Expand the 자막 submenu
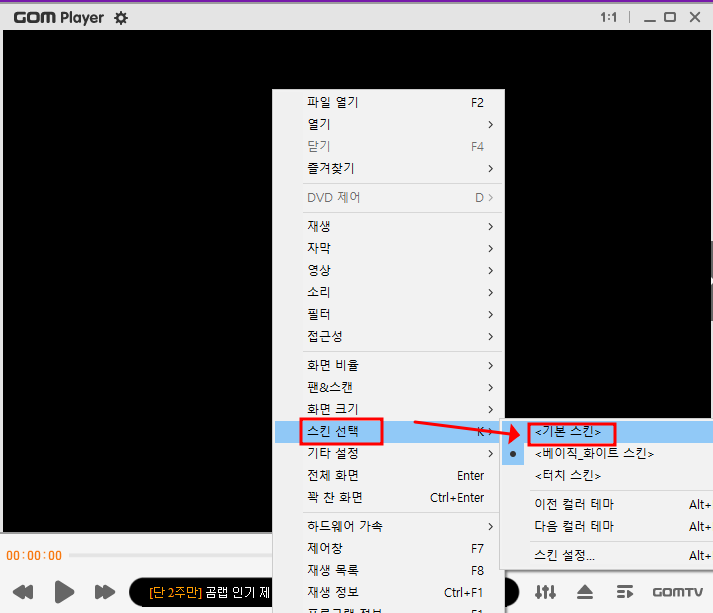The width and height of the screenshot is (713, 613). point(390,248)
